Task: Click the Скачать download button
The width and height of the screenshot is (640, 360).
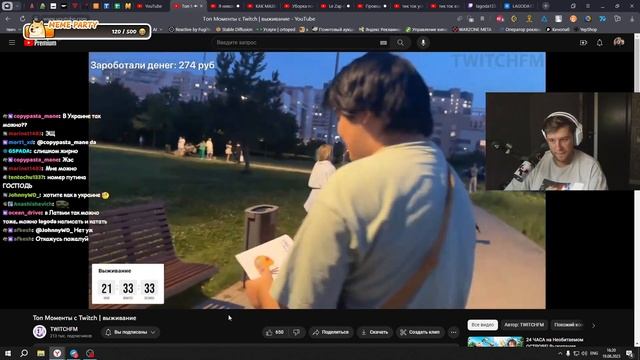Action: coord(375,332)
